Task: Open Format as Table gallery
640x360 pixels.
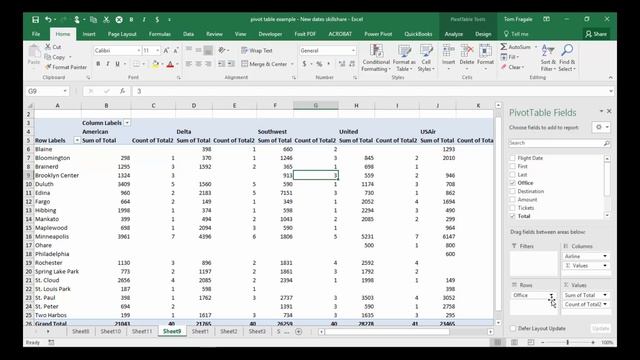Action: click(404, 58)
